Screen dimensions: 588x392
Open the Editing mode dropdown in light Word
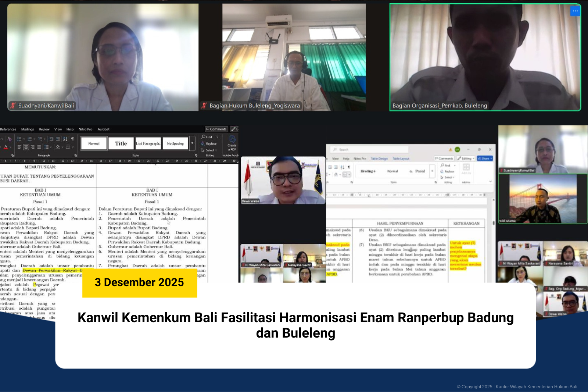tap(466, 158)
